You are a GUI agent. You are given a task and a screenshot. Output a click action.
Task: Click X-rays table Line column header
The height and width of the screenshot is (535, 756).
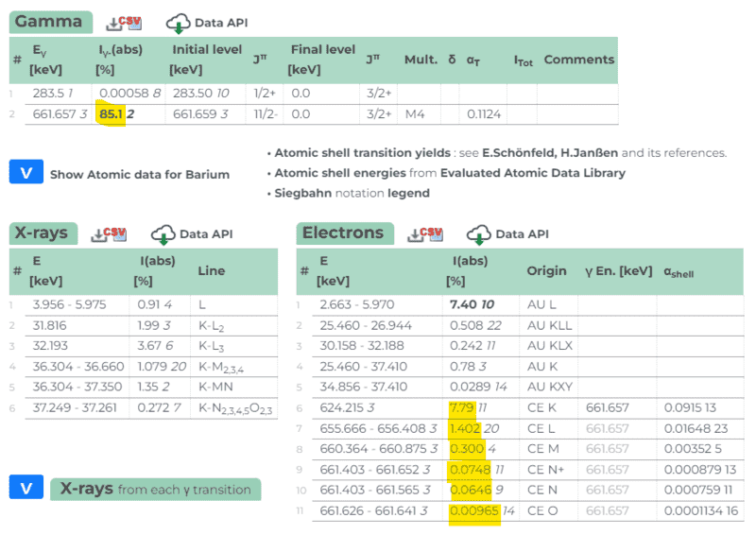pyautogui.click(x=211, y=270)
